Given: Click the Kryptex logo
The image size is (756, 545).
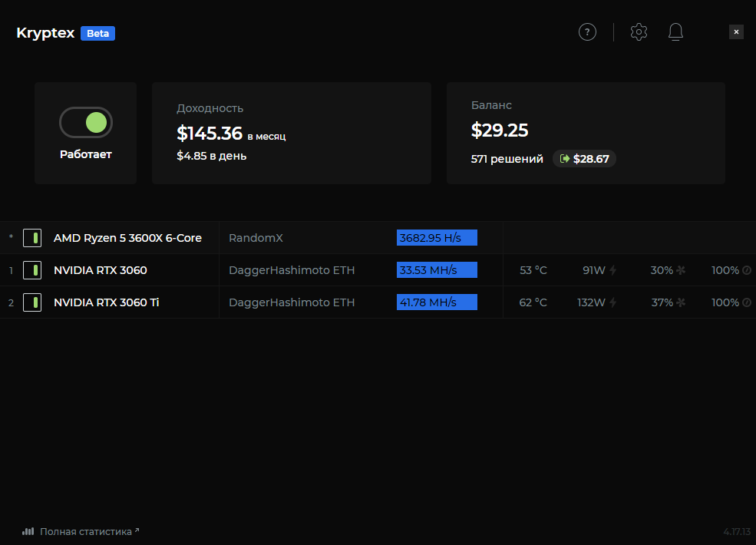Looking at the screenshot, I should click(x=45, y=33).
